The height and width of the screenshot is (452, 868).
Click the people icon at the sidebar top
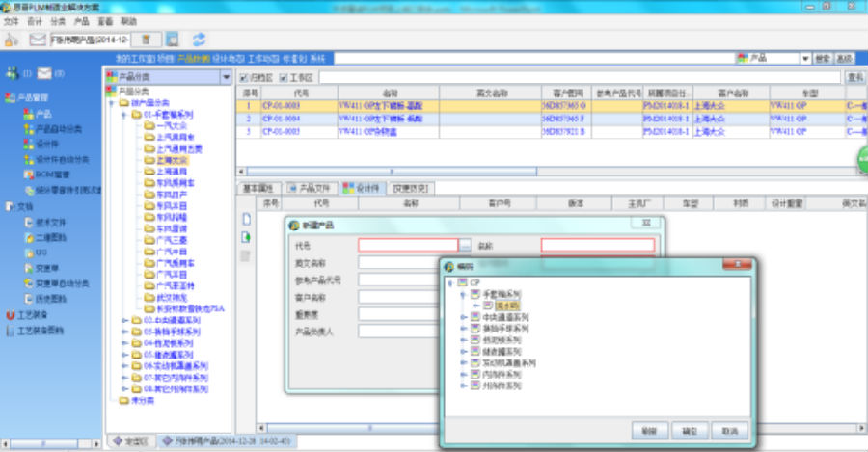[13, 73]
